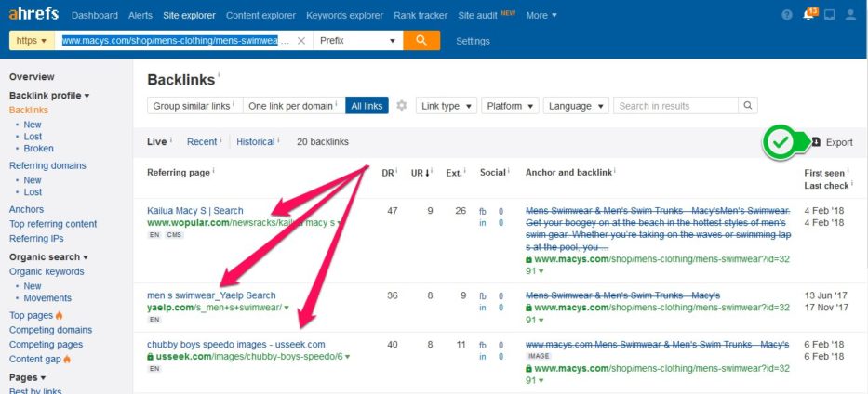The height and width of the screenshot is (394, 868).
Task: Open Site audit in top navigation
Action: pyautogui.click(x=478, y=16)
